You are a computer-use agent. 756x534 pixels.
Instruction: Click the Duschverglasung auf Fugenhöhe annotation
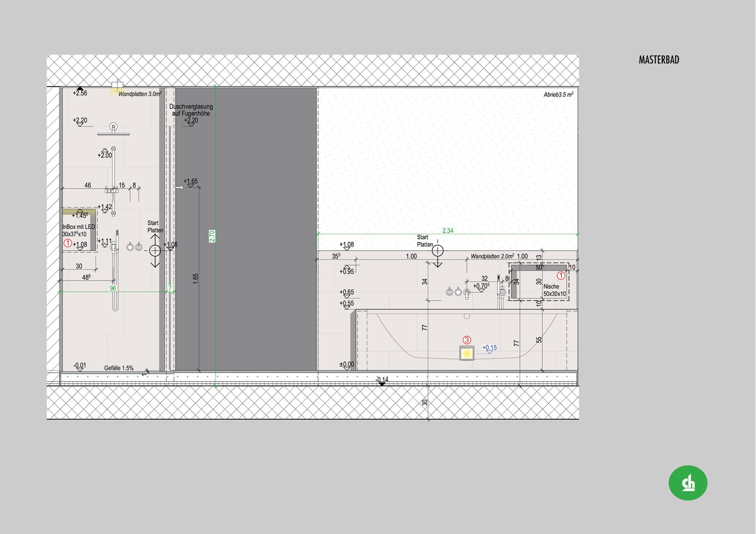(191, 110)
